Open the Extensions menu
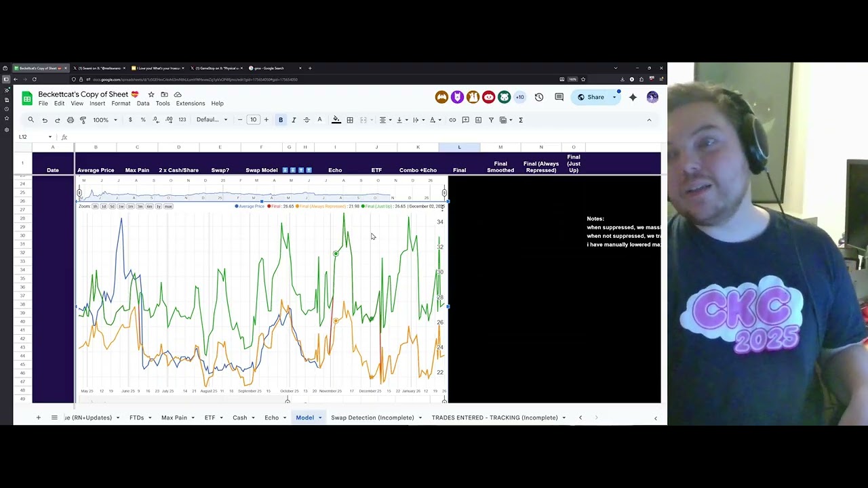Image resolution: width=868 pixels, height=488 pixels. click(x=191, y=104)
